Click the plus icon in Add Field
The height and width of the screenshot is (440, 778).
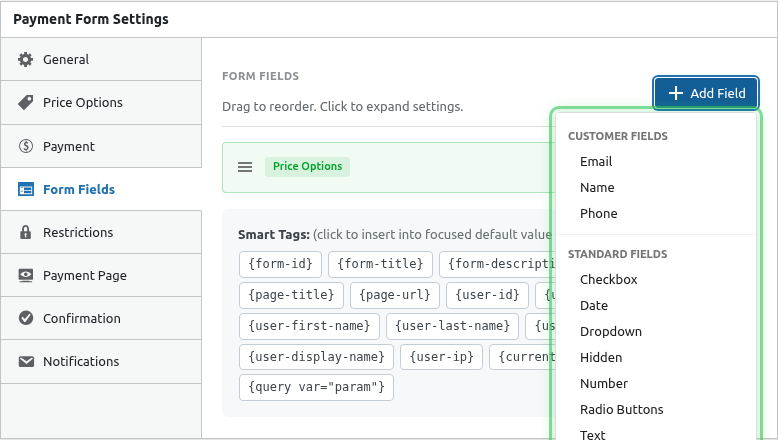coord(675,93)
